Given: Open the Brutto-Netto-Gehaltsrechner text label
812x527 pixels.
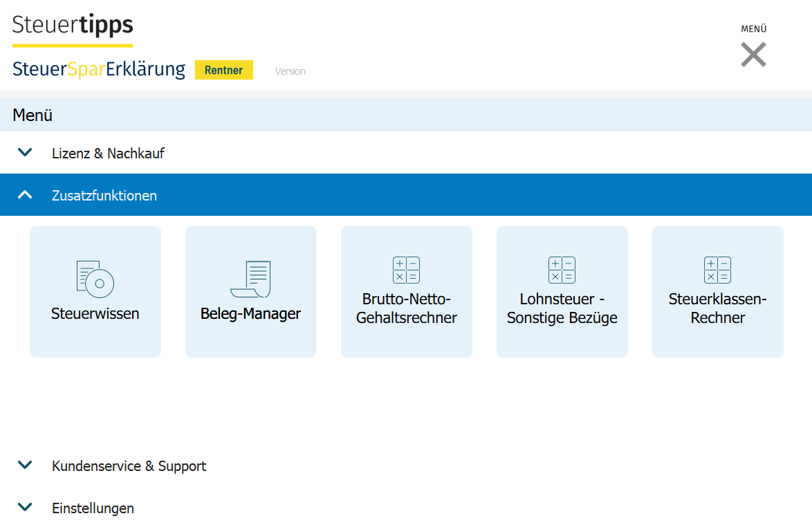Looking at the screenshot, I should pyautogui.click(x=406, y=309).
